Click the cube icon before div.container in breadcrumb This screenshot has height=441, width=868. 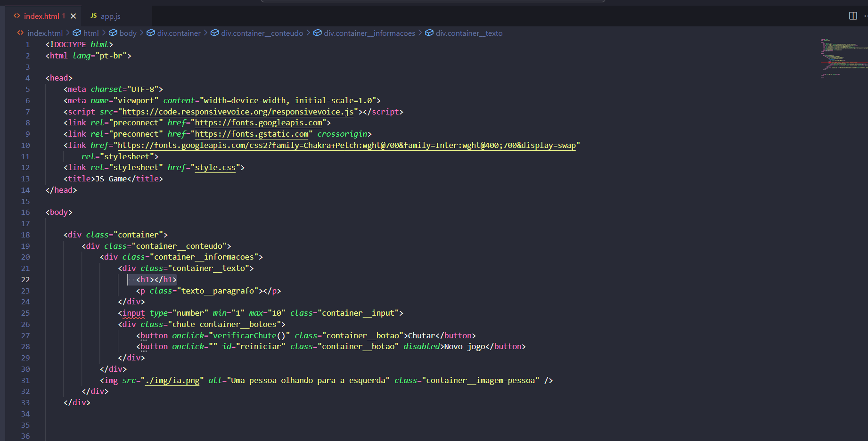[151, 33]
